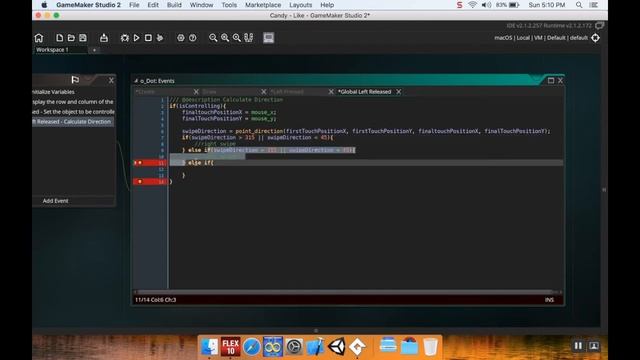The width and height of the screenshot is (640, 360).
Task: Click the swipeDirection point_direction code line
Action: point(366,131)
